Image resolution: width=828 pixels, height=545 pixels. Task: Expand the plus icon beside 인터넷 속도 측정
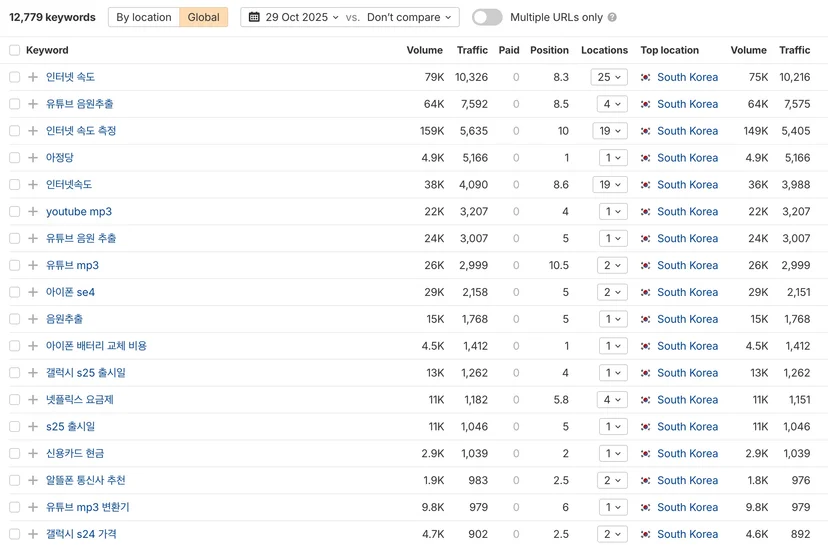coord(33,131)
